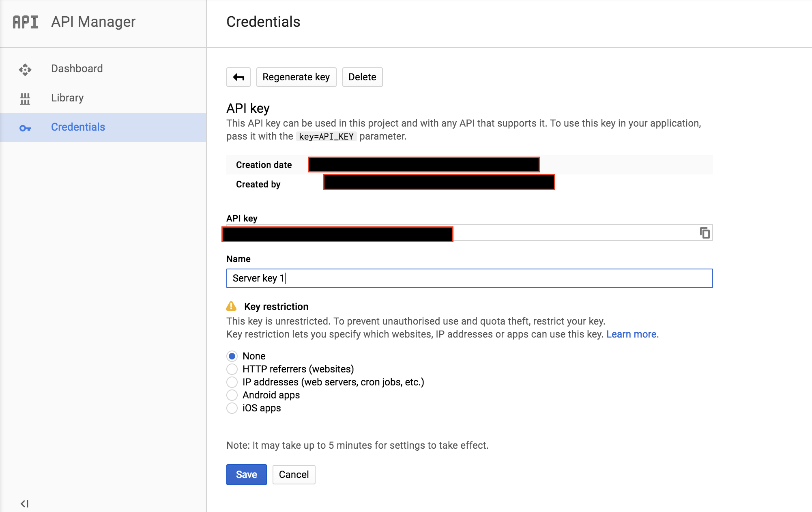Image resolution: width=812 pixels, height=512 pixels.
Task: Click the Dashboard icon in sidebar
Action: click(25, 69)
